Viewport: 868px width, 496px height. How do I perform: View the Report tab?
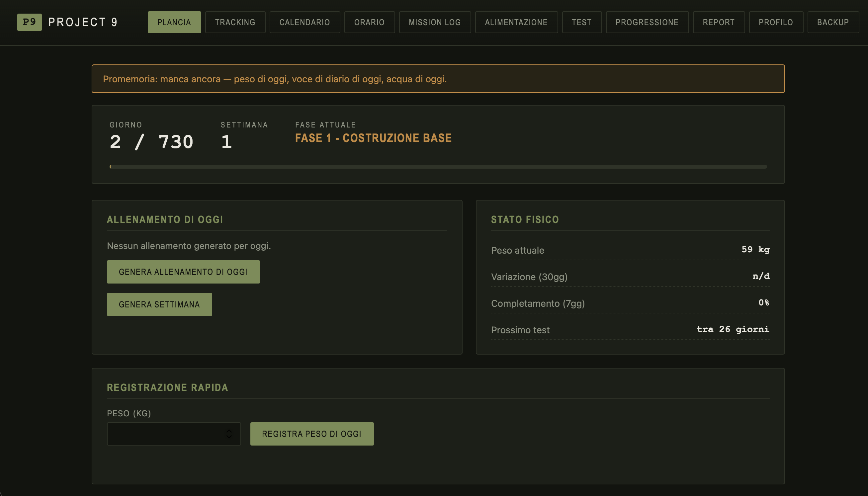tap(719, 22)
